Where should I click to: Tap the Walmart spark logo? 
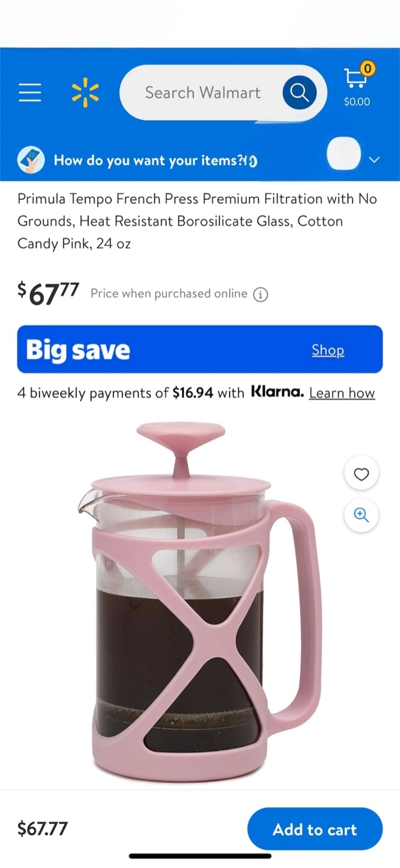pyautogui.click(x=86, y=93)
